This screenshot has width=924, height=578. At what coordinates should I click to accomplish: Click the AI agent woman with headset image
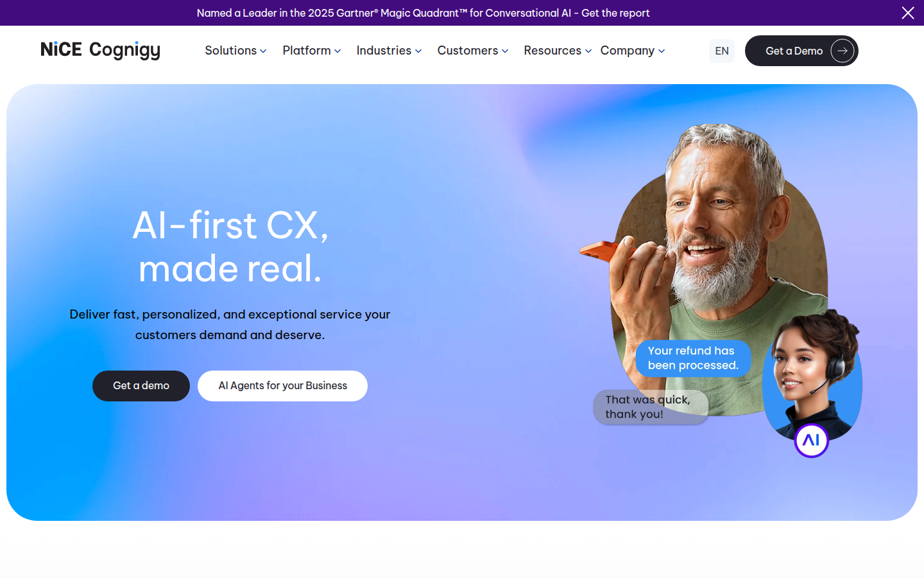click(812, 376)
